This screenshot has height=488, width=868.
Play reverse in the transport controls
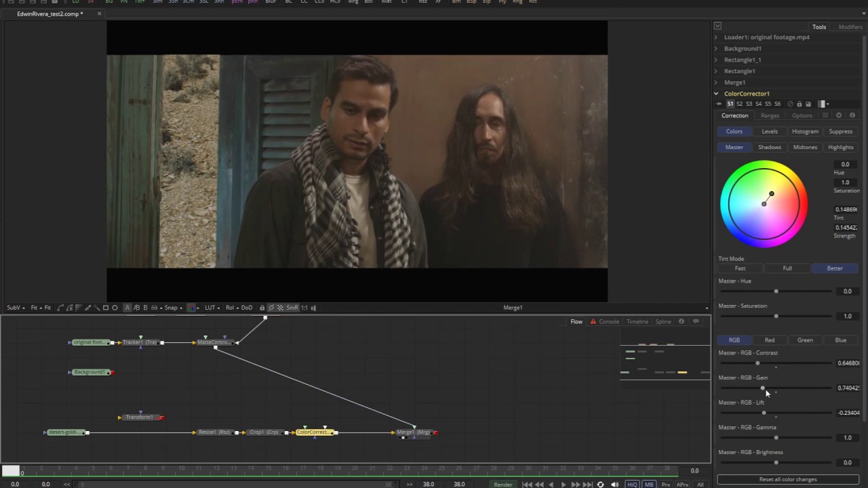tap(551, 485)
